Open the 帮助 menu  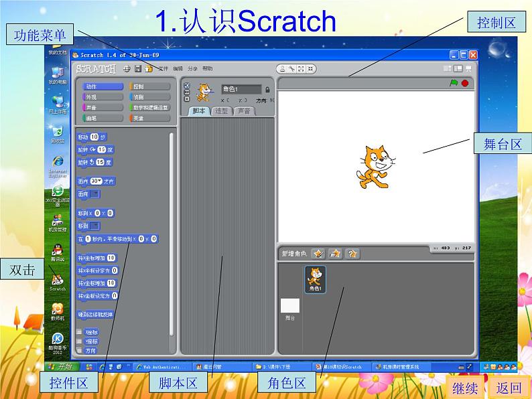[x=207, y=68]
